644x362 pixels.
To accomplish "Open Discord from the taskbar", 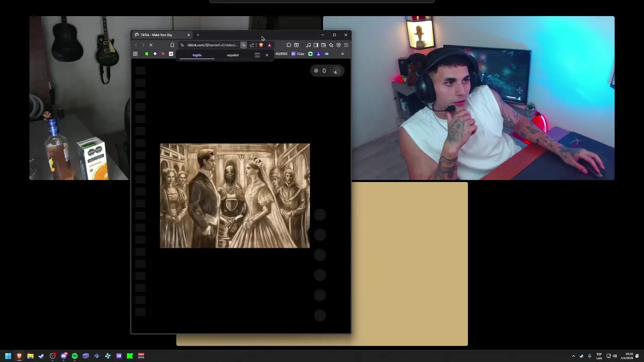I will [64, 356].
